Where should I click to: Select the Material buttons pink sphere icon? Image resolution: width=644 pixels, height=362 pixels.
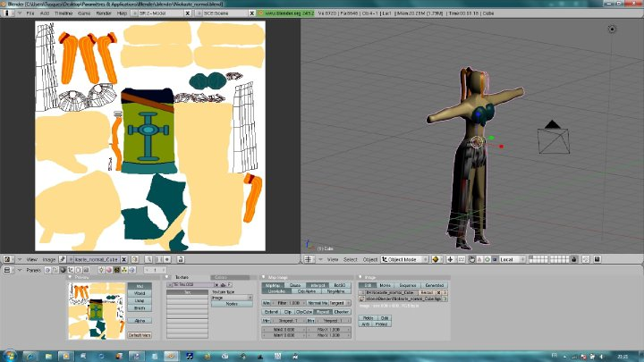pyautogui.click(x=109, y=270)
